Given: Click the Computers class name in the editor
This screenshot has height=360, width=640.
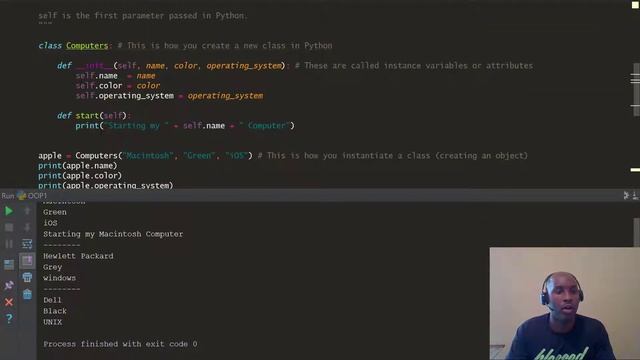Looking at the screenshot, I should pos(87,45).
